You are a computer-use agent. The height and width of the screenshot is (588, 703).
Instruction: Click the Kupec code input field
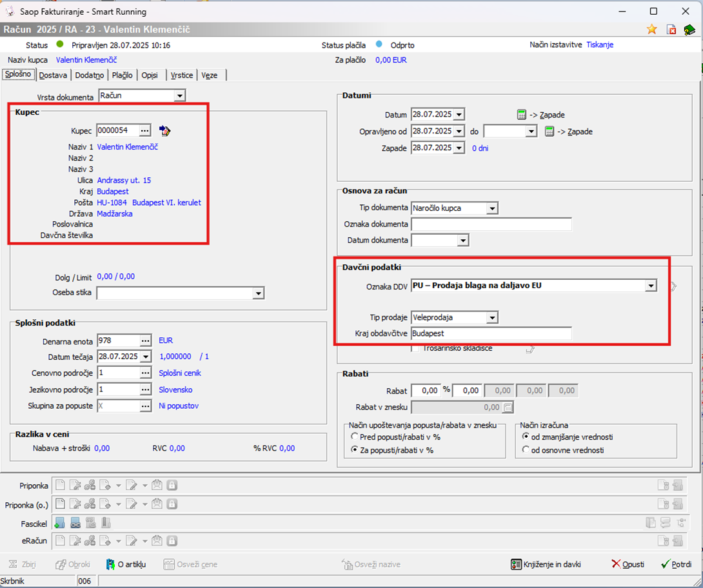tap(118, 130)
